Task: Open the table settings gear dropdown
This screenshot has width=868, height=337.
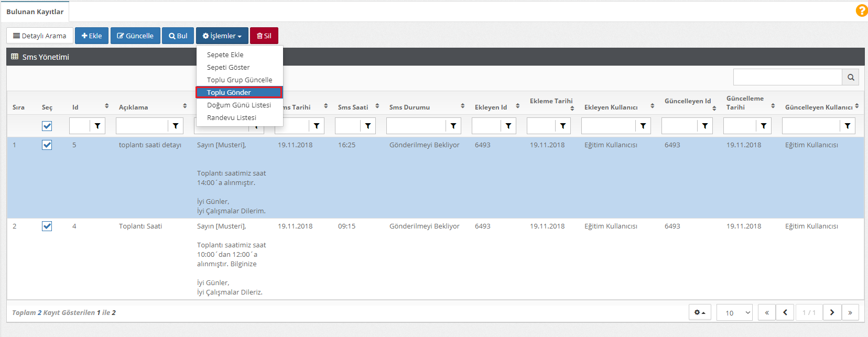Action: (700, 312)
